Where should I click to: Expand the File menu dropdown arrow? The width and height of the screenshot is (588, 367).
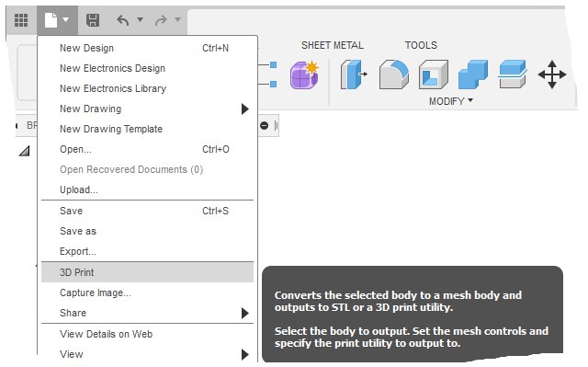(x=65, y=19)
